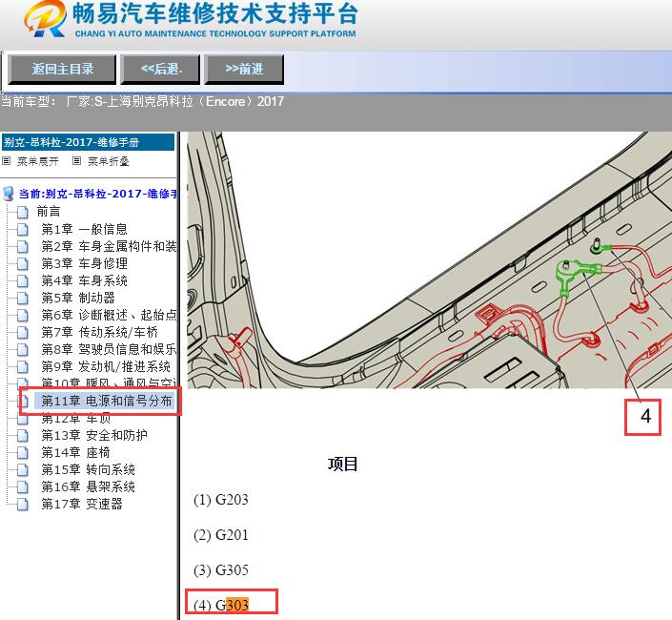Open the 当前:别克-昂科拉-2017 root node
The width and height of the screenshot is (672, 620).
(98, 194)
